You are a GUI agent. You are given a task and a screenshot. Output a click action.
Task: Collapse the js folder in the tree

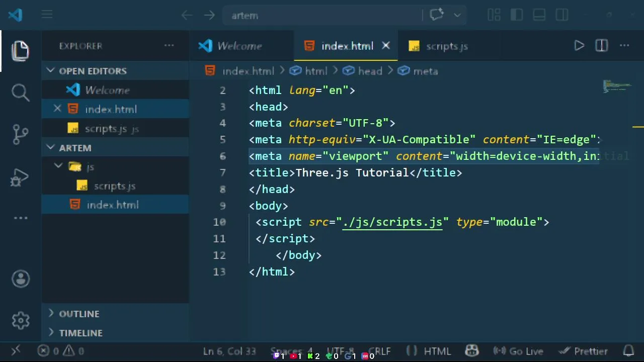[x=115, y=167]
